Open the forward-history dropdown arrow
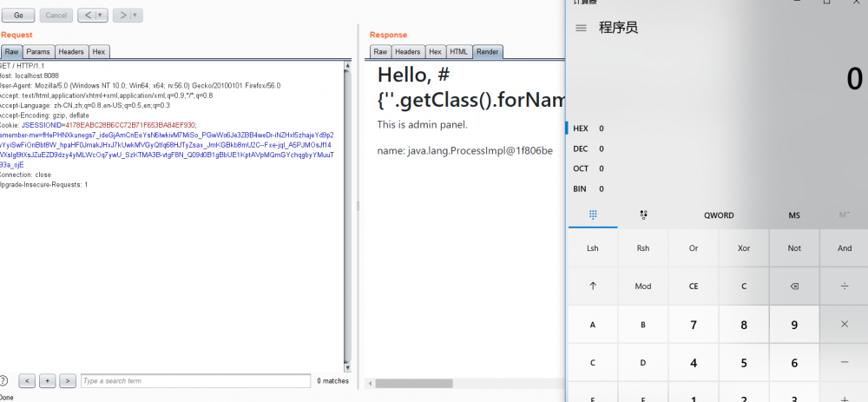The width and height of the screenshot is (868, 402). click(x=137, y=16)
